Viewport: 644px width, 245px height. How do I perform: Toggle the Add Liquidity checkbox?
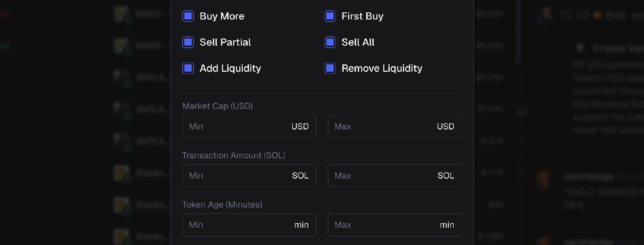coord(188,68)
